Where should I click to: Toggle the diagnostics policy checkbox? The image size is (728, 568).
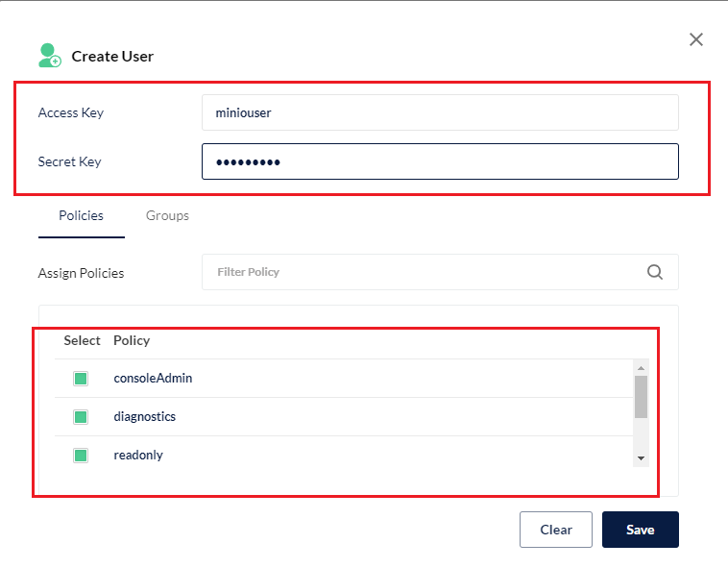[x=81, y=417]
